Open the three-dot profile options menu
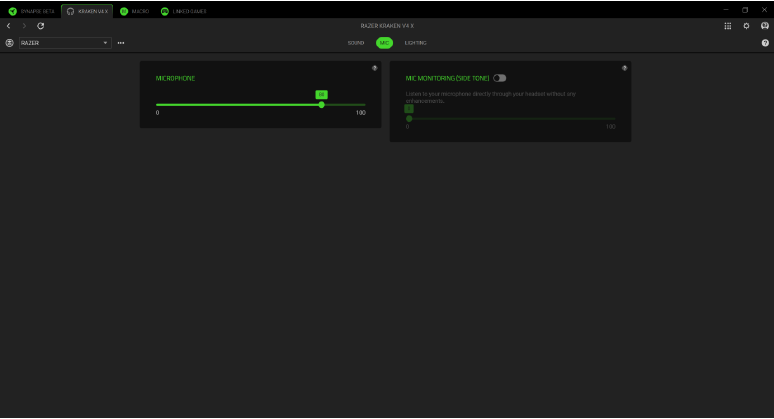Screen dimensions: 774x419 [x=121, y=43]
